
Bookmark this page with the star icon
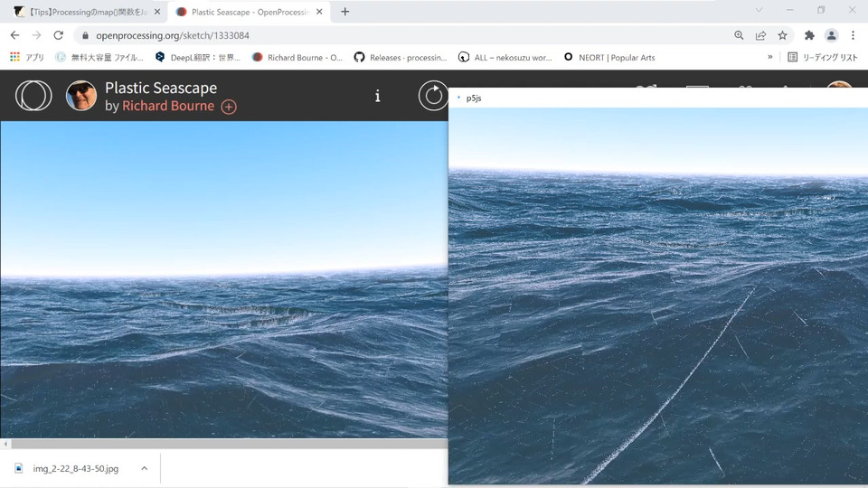[x=782, y=35]
